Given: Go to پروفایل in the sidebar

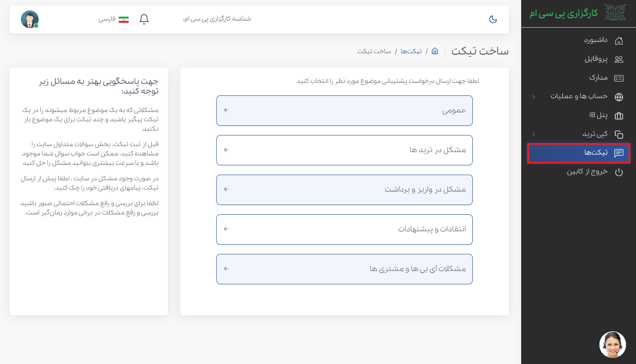Looking at the screenshot, I should 596,59.
